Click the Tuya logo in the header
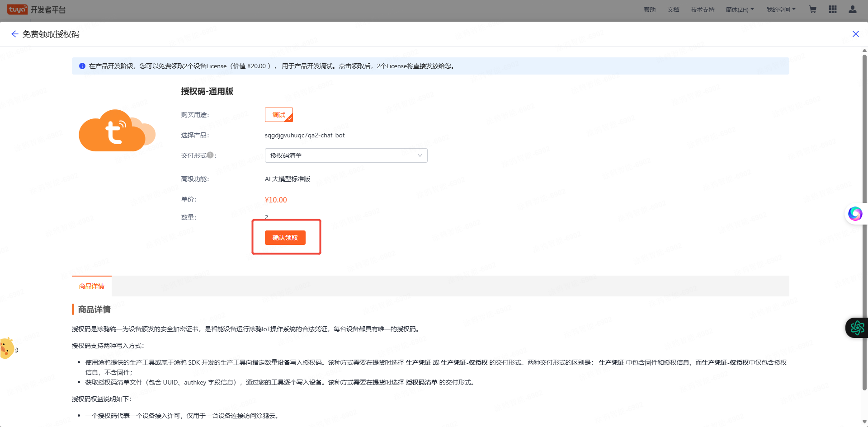 [x=17, y=9]
